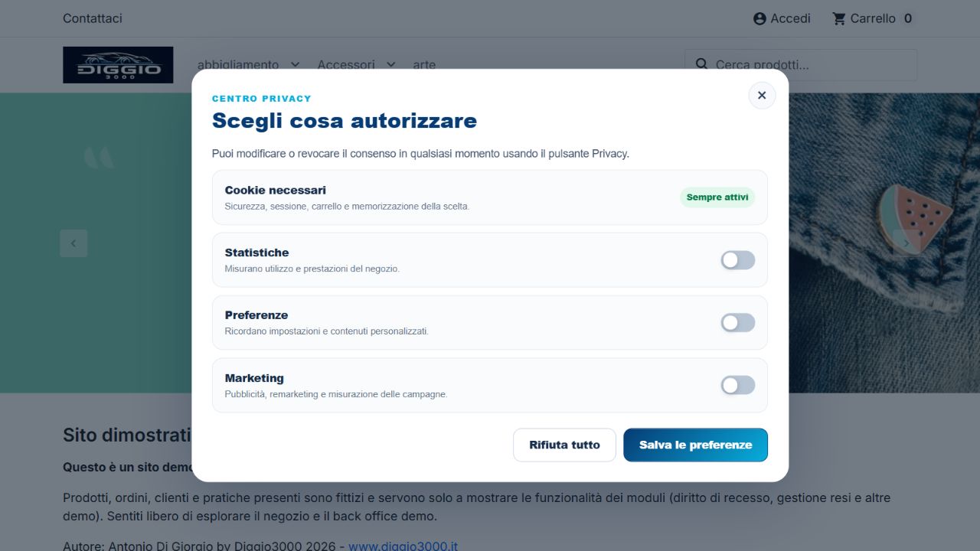Click the cart count 0 badge
Screen dimensions: 980x551
tap(908, 18)
